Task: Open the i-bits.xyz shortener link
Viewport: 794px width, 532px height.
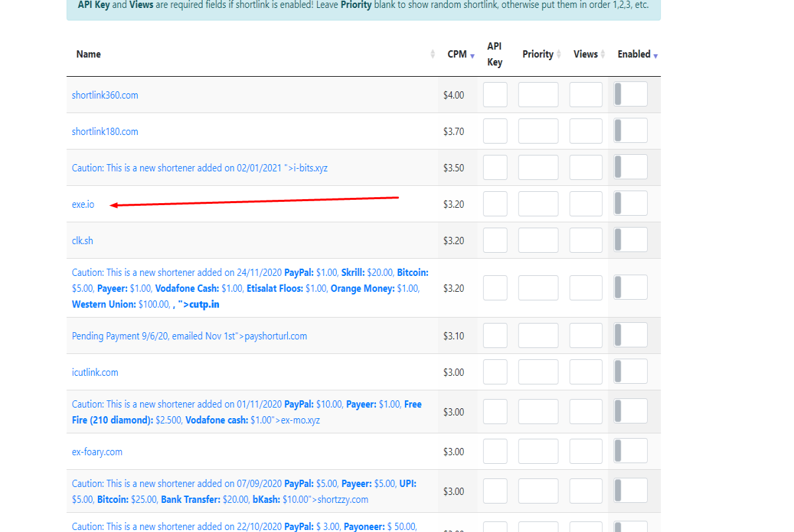Action: pyautogui.click(x=200, y=168)
